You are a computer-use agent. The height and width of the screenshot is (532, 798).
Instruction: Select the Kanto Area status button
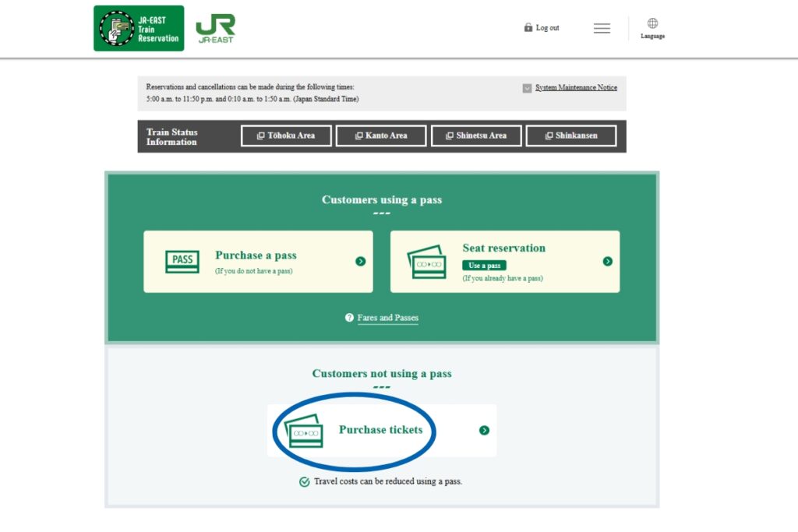pyautogui.click(x=380, y=136)
